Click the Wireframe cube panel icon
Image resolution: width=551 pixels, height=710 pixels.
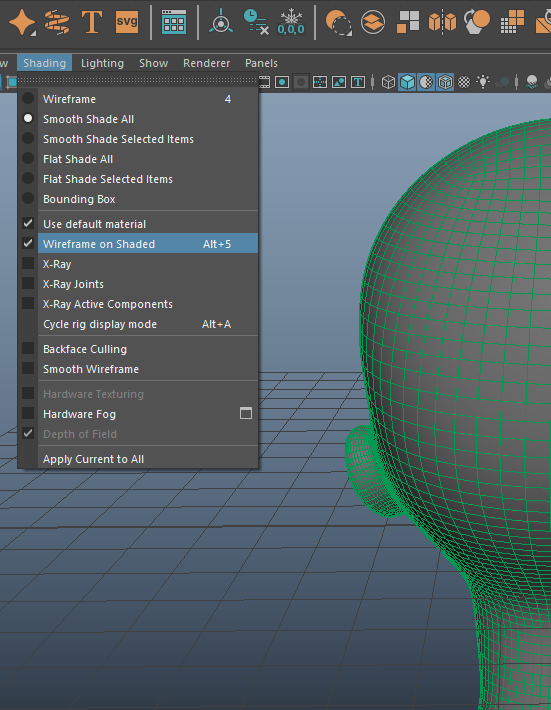(388, 82)
